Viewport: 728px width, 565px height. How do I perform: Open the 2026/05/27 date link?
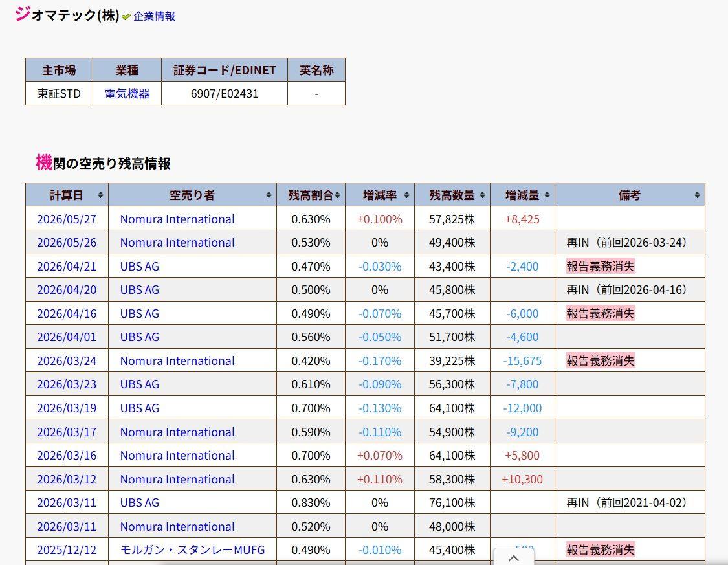click(x=67, y=219)
